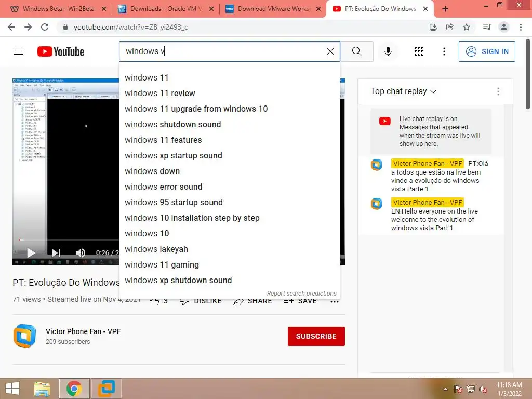
Task: Subscribe to Victor Phone Fan - VPF
Action: (x=316, y=336)
